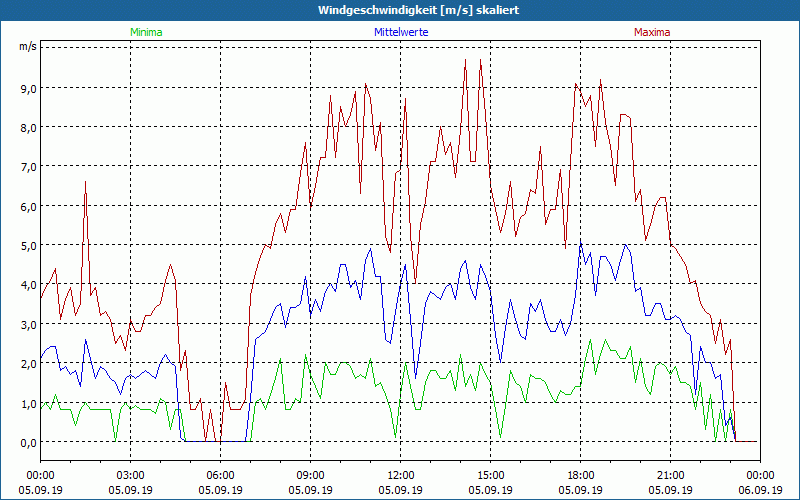800x500 pixels.
Task: Click the '12:00' time axis label
Action: 401,476
